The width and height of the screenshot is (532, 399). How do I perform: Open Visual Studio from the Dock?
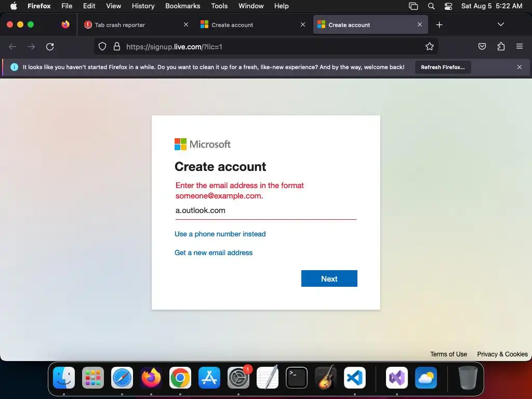(397, 378)
